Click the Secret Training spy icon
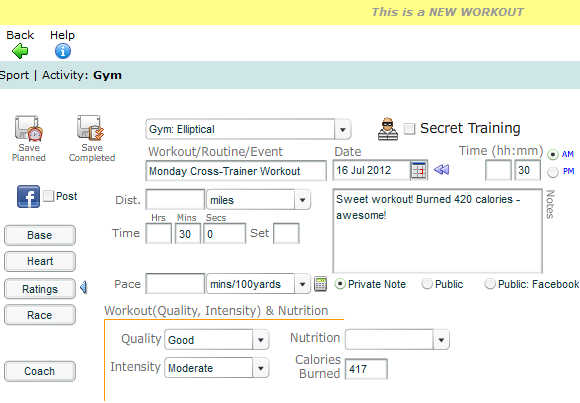This screenshot has width=580, height=403. [x=388, y=129]
